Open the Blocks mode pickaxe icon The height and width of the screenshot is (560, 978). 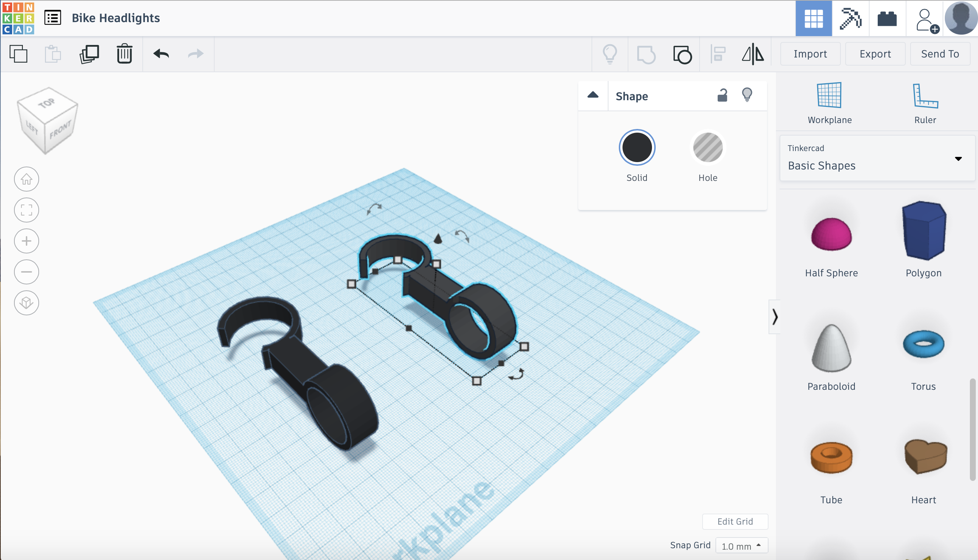850,18
